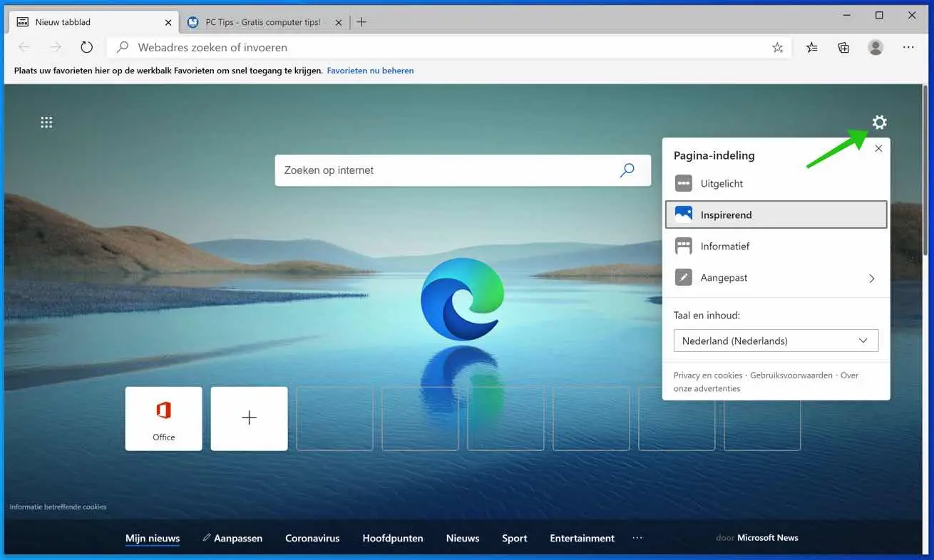Select the Informatief page layout
The height and width of the screenshot is (560, 934).
776,246
